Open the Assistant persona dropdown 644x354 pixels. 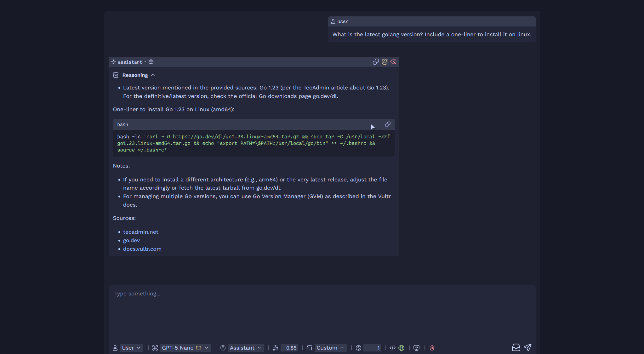click(245, 348)
